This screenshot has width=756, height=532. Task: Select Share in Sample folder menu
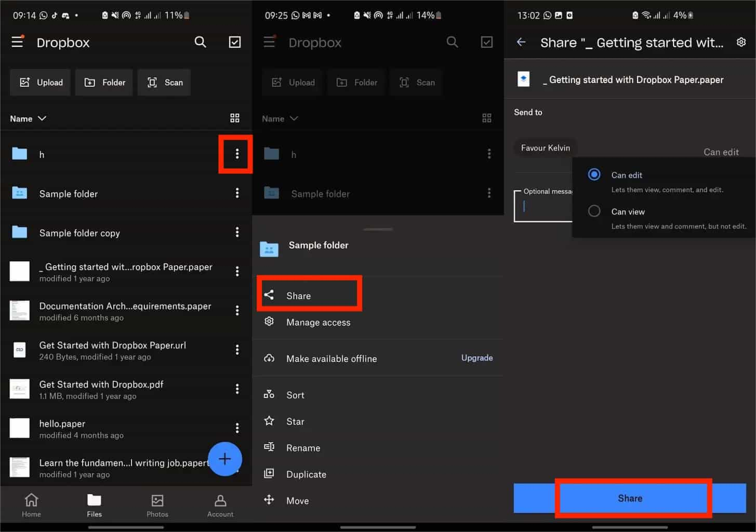tap(309, 295)
